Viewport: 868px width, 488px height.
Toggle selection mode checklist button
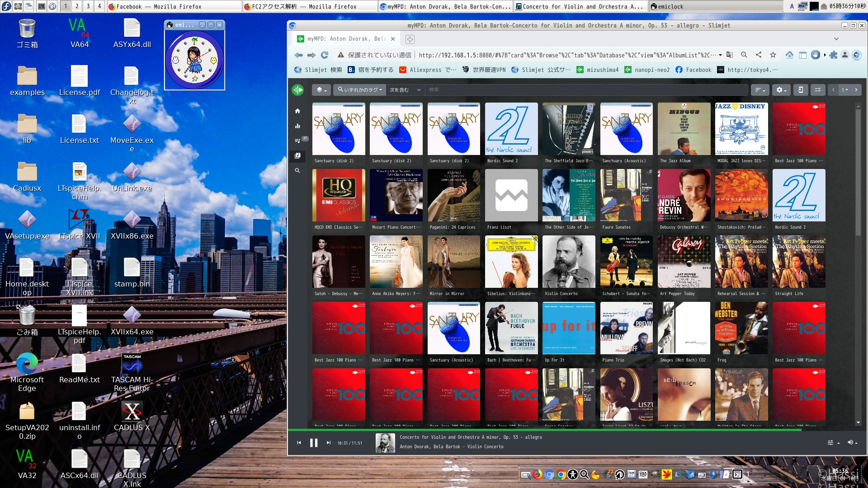[x=818, y=90]
